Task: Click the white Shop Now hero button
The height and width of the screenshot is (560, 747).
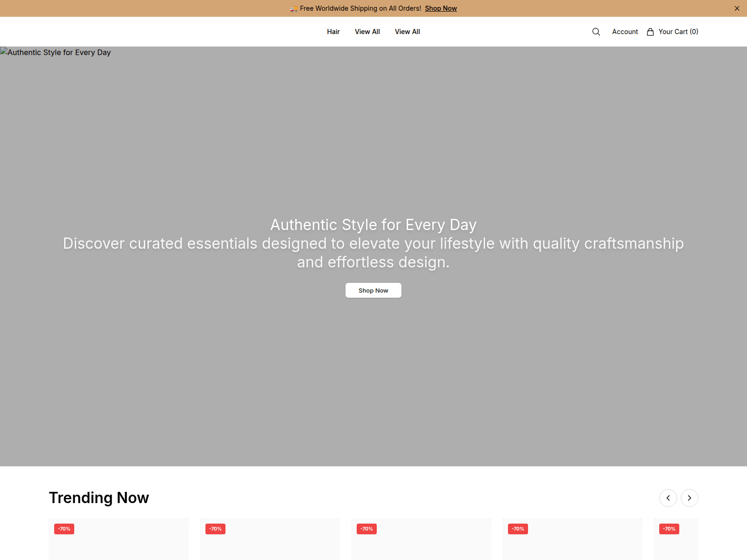Action: pos(373,290)
